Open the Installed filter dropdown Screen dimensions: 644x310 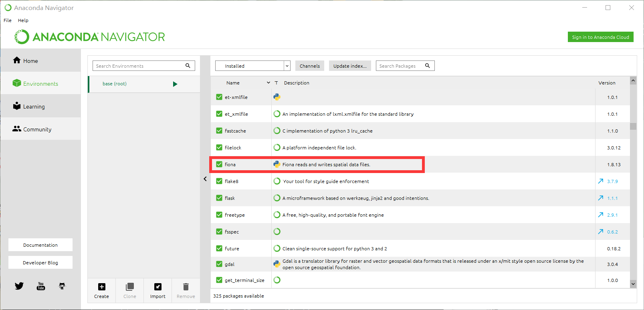coord(252,66)
